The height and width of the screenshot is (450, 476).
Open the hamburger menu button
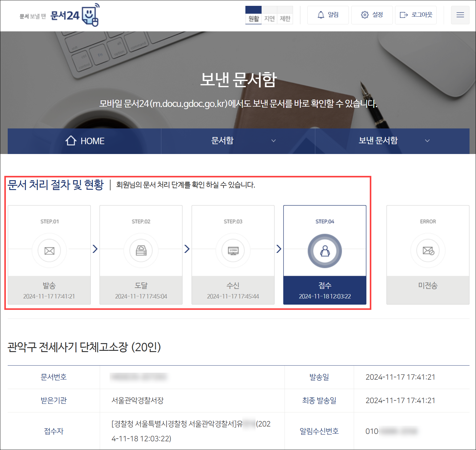point(460,15)
